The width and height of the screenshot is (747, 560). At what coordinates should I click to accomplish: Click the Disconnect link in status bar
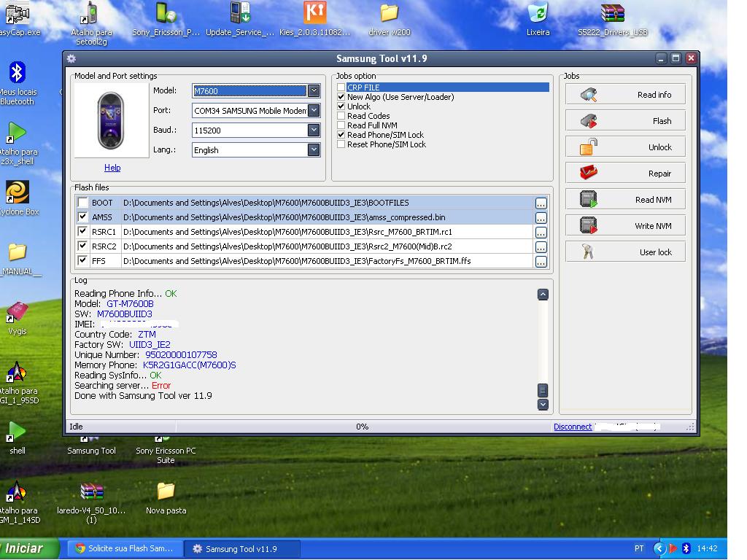pos(572,427)
